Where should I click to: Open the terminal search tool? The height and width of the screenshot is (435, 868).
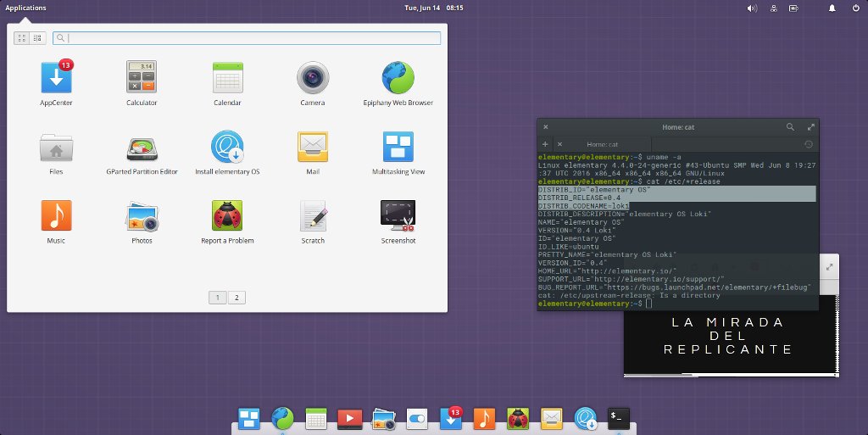click(790, 126)
